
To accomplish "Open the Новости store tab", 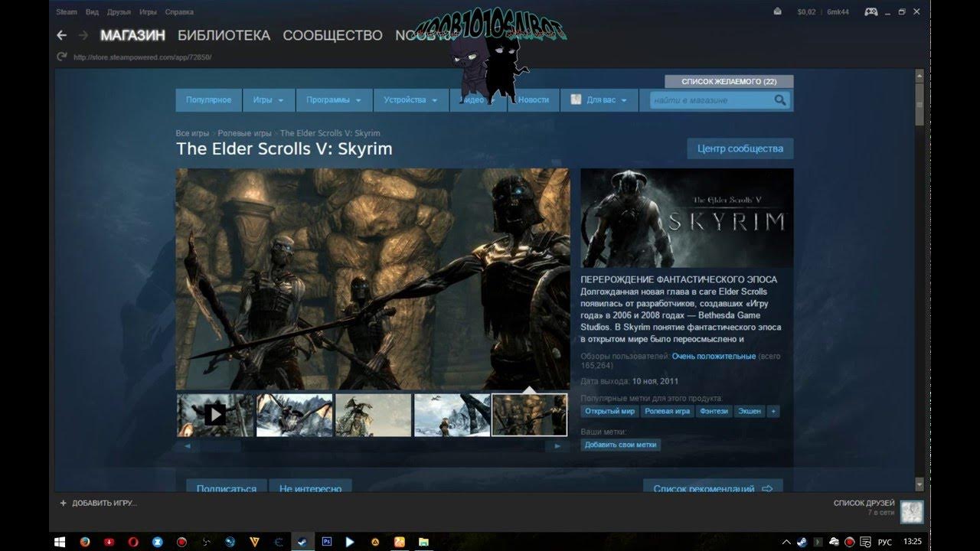I will pos(533,100).
